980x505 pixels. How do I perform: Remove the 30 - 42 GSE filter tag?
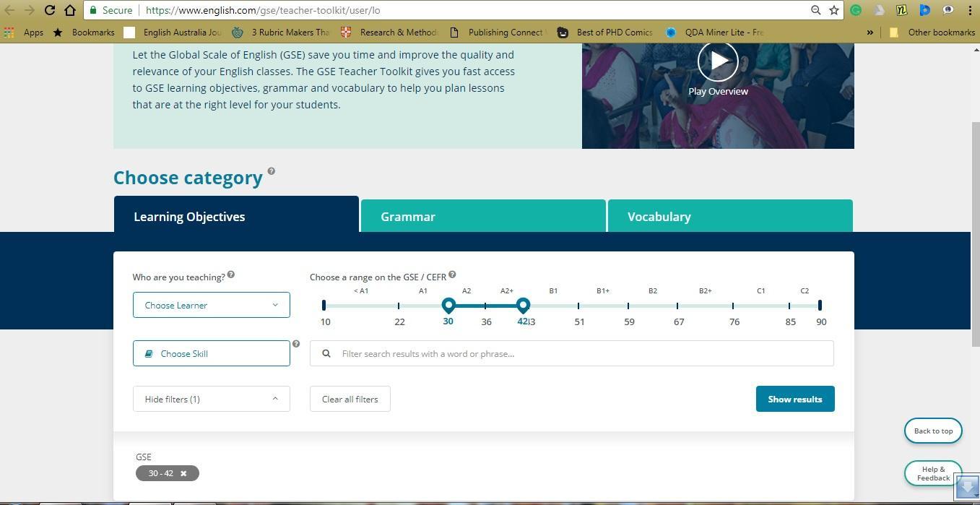pyautogui.click(x=183, y=473)
